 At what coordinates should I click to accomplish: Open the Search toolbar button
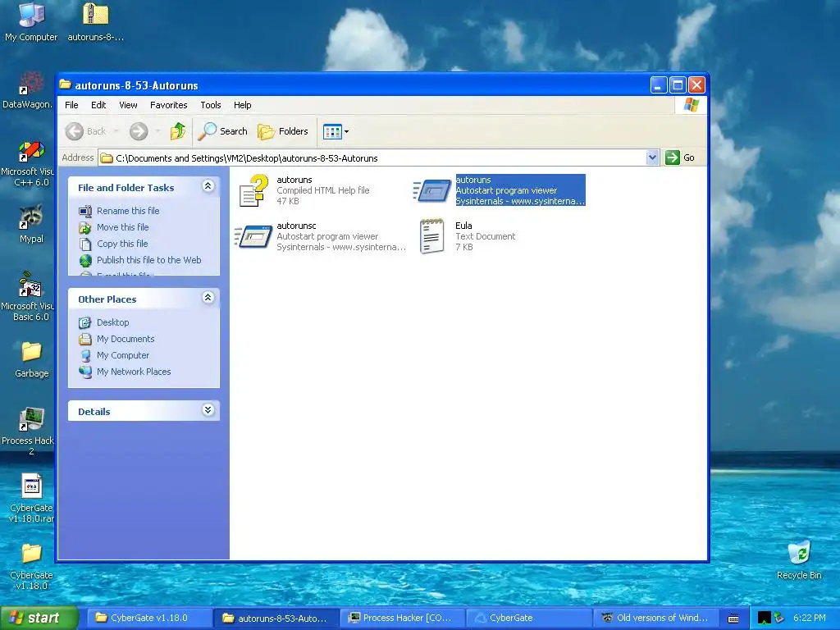pos(223,131)
